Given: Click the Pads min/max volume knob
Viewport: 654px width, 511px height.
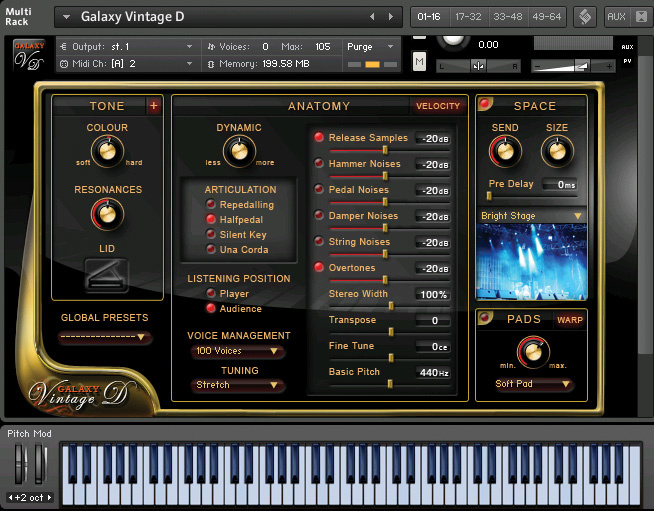Looking at the screenshot, I should (x=533, y=351).
